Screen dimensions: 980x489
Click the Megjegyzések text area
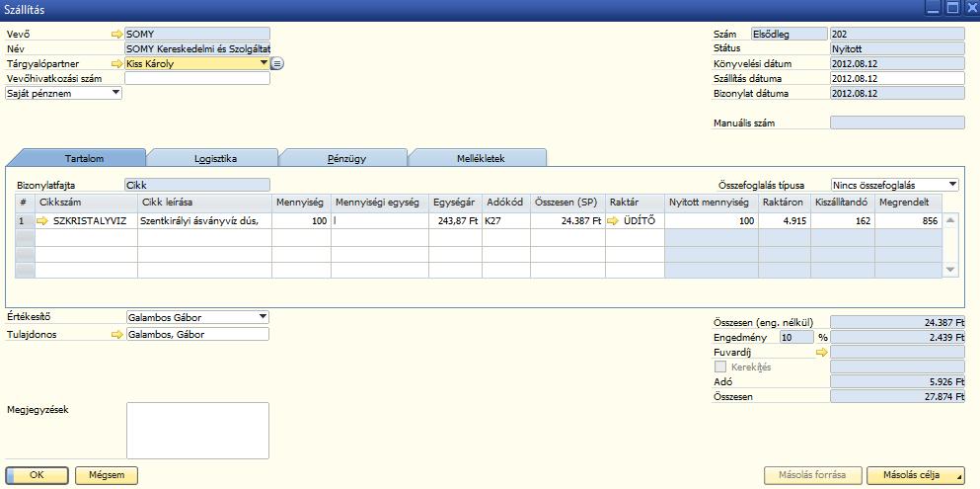pyautogui.click(x=197, y=431)
